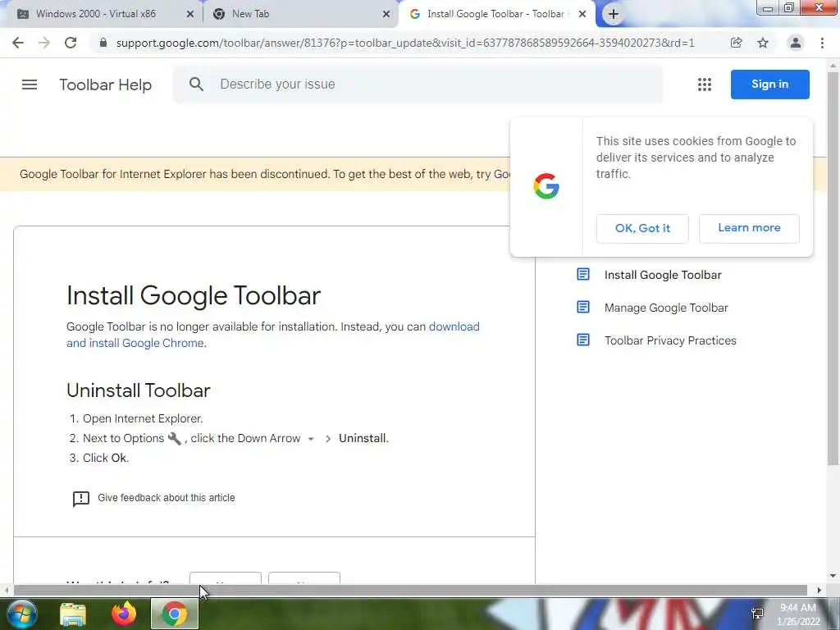Switch to the New Tab tab
Viewport: 840px width, 630px height.
pyautogui.click(x=301, y=14)
